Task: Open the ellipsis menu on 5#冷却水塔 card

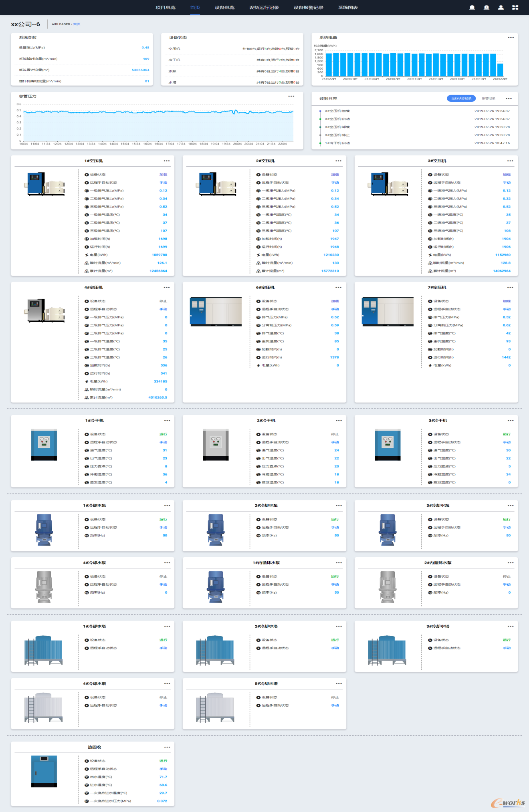Action: [339, 683]
